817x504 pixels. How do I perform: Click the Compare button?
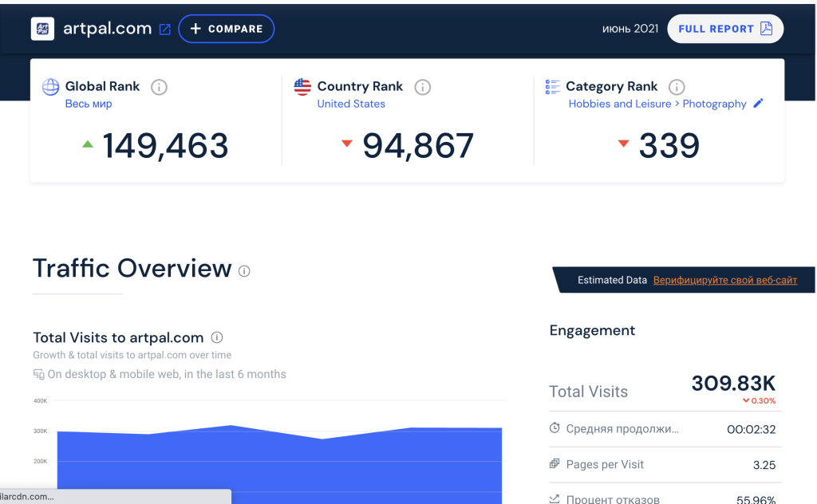[226, 29]
